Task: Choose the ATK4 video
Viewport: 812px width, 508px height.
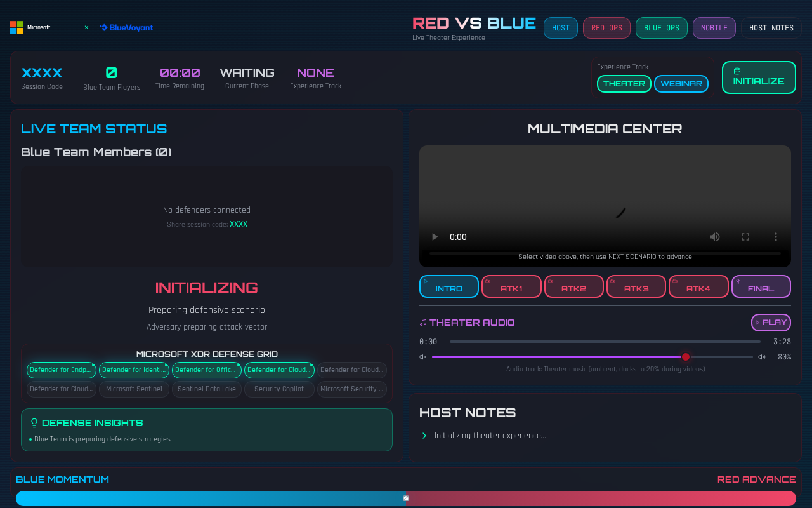Action: pyautogui.click(x=698, y=286)
